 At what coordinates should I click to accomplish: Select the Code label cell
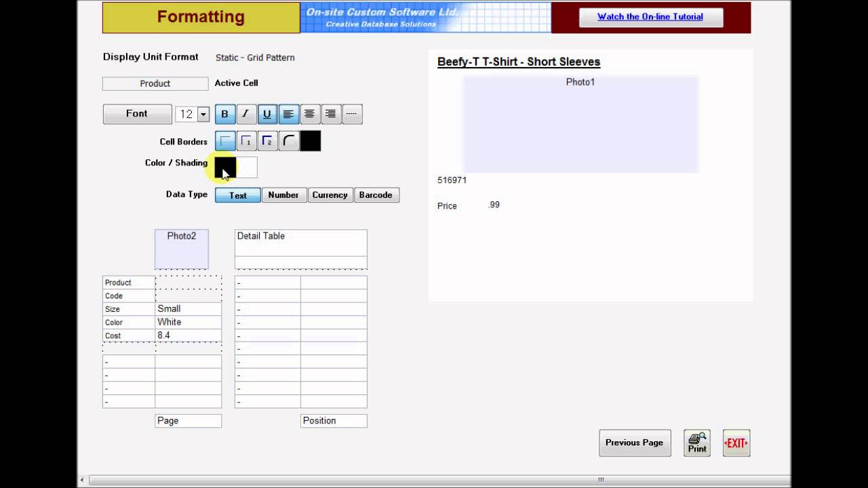tap(129, 296)
